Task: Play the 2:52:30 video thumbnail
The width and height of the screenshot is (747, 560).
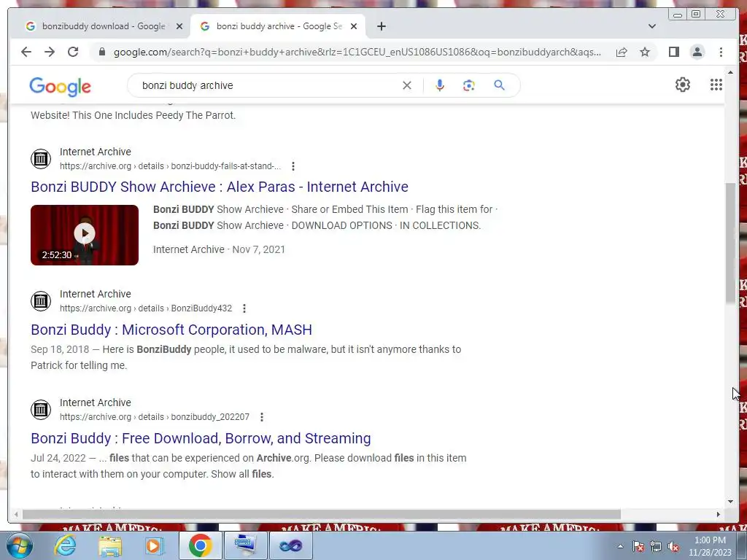Action: (85, 235)
